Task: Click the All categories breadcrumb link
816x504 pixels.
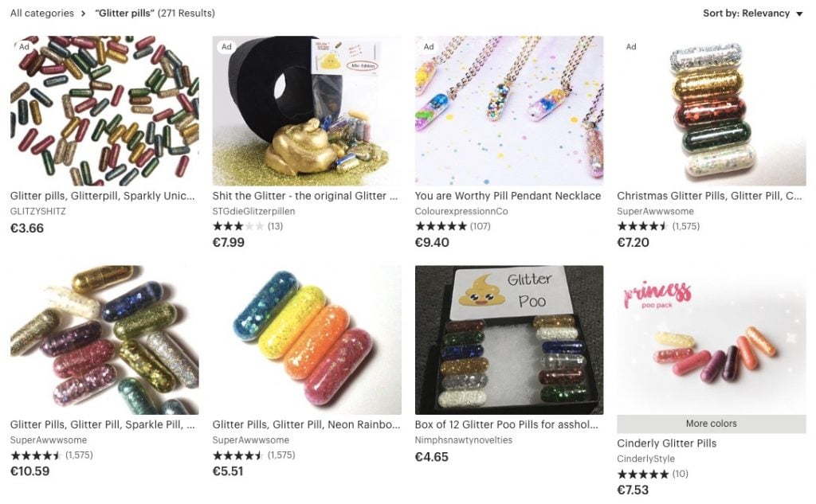Action: coord(42,14)
